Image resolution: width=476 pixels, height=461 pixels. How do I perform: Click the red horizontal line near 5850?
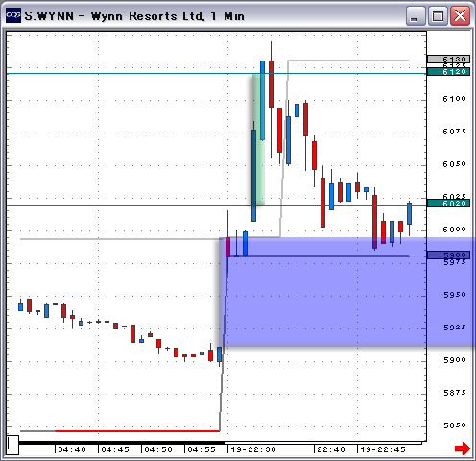137,431
